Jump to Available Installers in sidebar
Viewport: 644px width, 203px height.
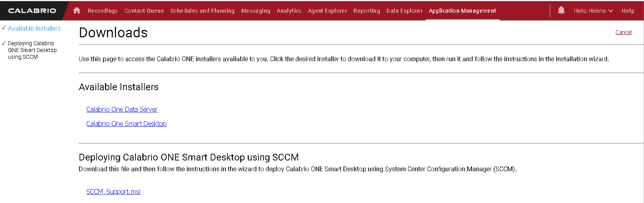pyautogui.click(x=34, y=28)
